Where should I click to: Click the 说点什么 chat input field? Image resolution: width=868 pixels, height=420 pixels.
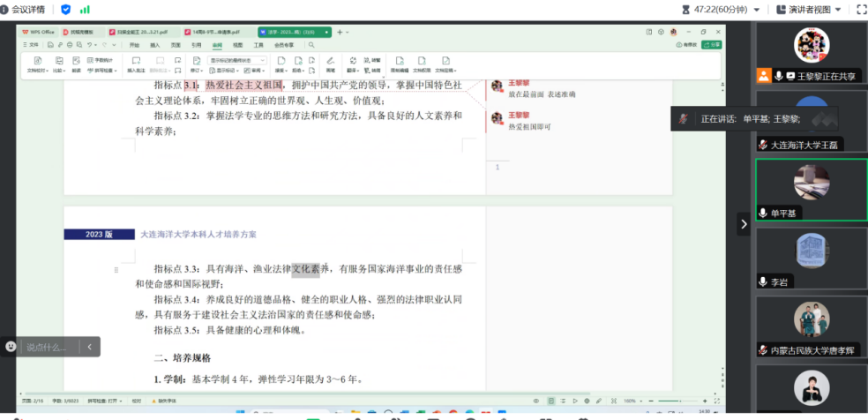click(49, 347)
